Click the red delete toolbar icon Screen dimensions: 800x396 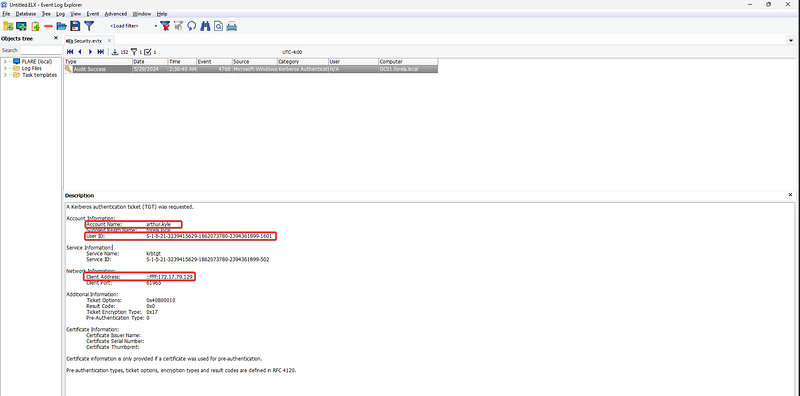[48, 26]
